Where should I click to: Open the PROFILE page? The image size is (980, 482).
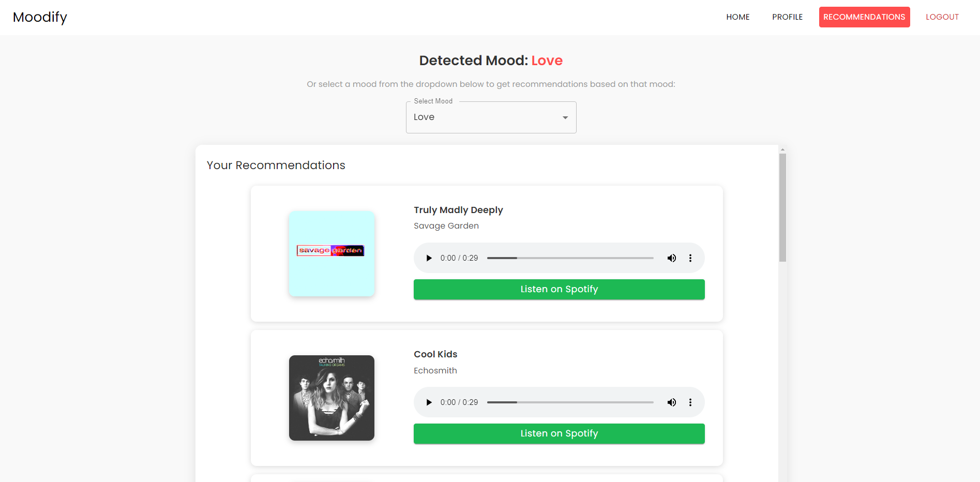point(788,17)
